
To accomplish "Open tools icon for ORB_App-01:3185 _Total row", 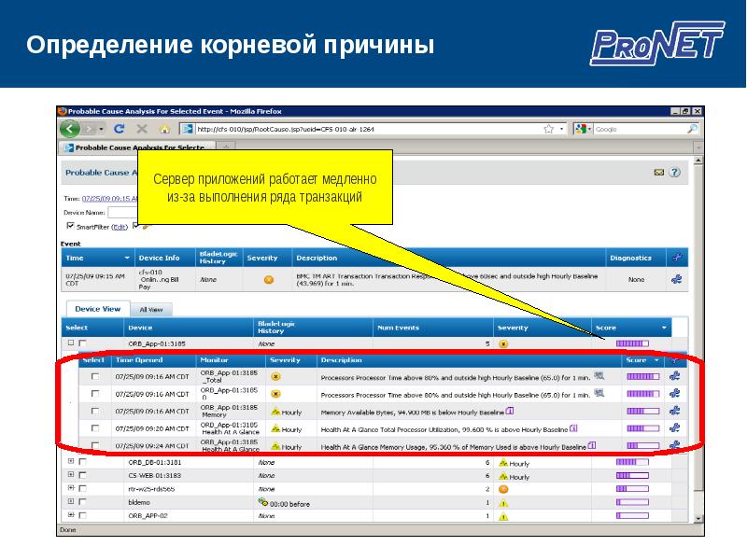I will coord(675,376).
